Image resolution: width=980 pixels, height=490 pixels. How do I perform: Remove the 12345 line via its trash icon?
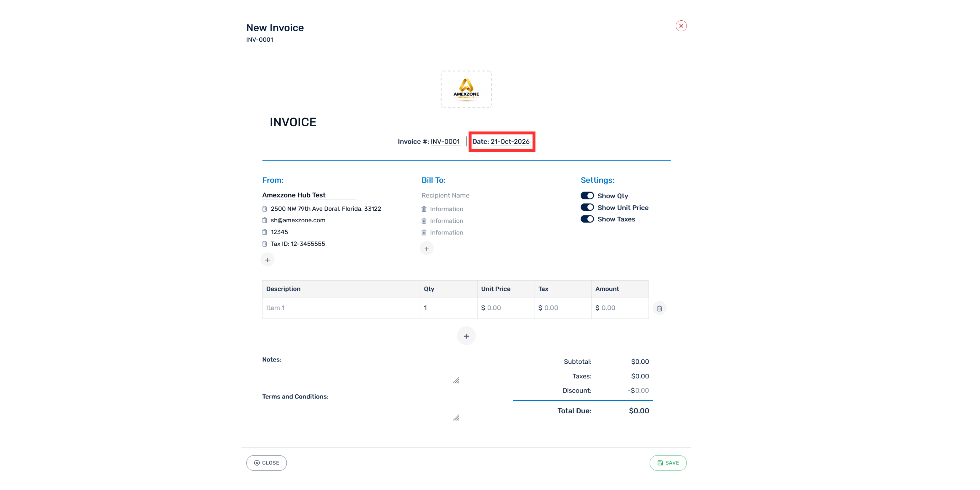coord(264,232)
